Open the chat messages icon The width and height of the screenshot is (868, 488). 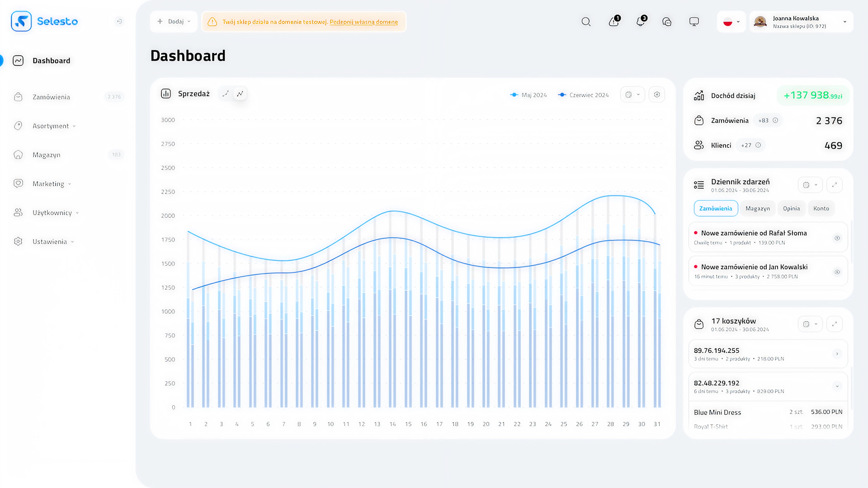coord(667,22)
